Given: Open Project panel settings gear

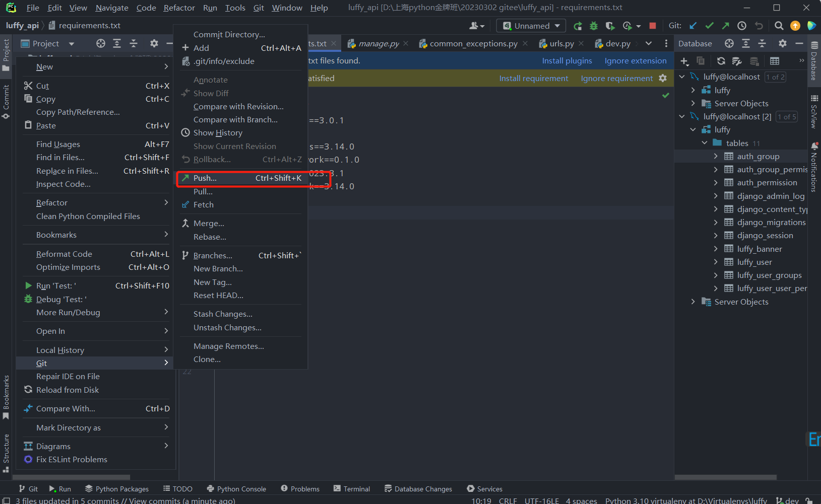Looking at the screenshot, I should 154,43.
